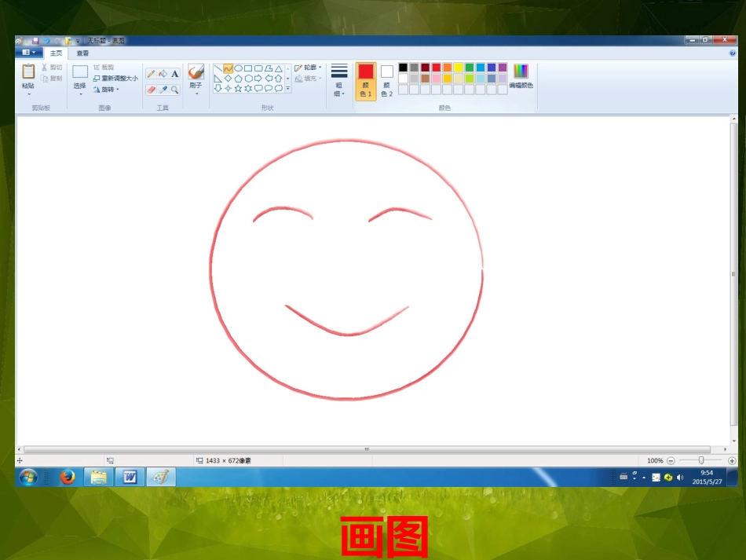This screenshot has height=560, width=746.
Task: Select the Fill with color bucket tool
Action: pyautogui.click(x=163, y=73)
